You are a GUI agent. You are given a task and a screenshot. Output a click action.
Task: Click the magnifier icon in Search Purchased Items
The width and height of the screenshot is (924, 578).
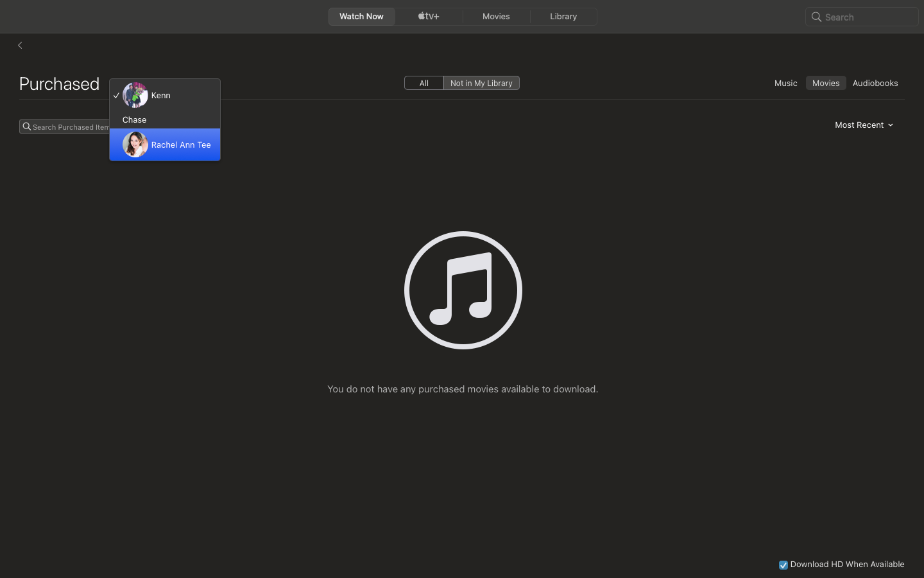click(27, 127)
